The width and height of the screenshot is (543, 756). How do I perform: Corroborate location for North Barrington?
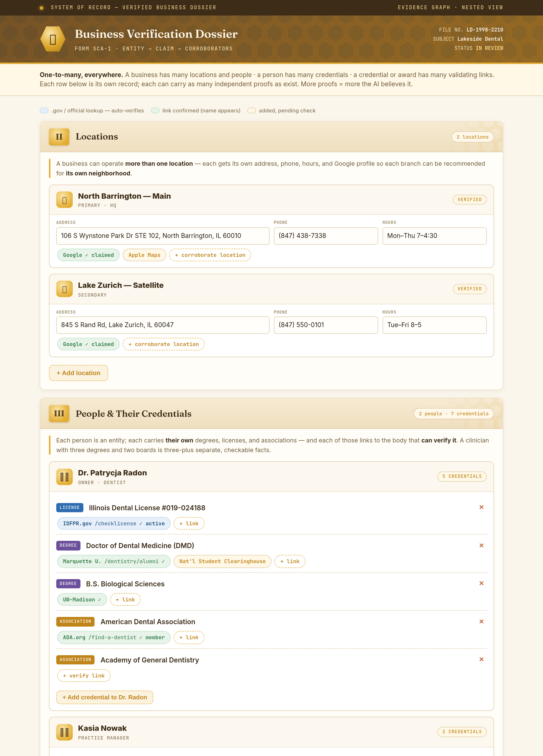click(210, 255)
